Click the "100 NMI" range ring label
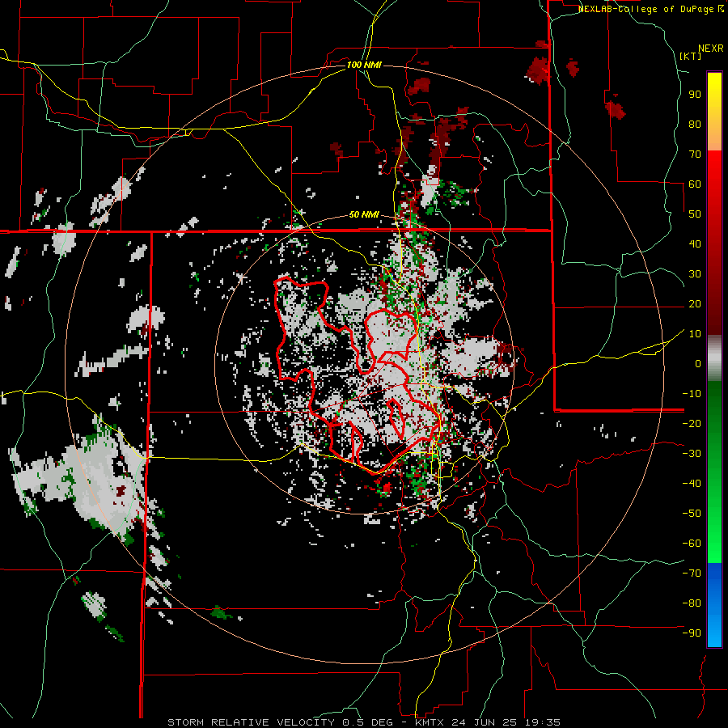Viewport: 728px width, 728px height. click(x=364, y=65)
